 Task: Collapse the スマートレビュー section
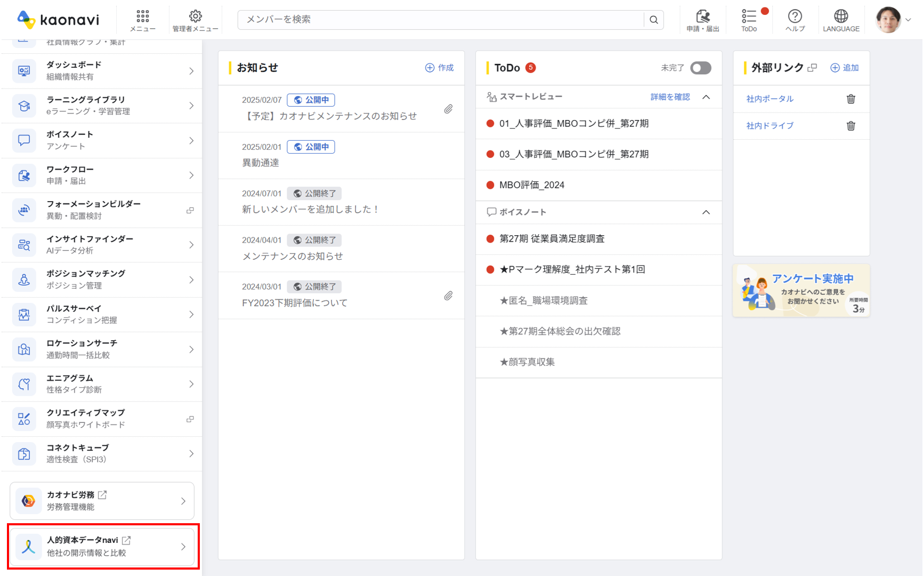click(706, 97)
